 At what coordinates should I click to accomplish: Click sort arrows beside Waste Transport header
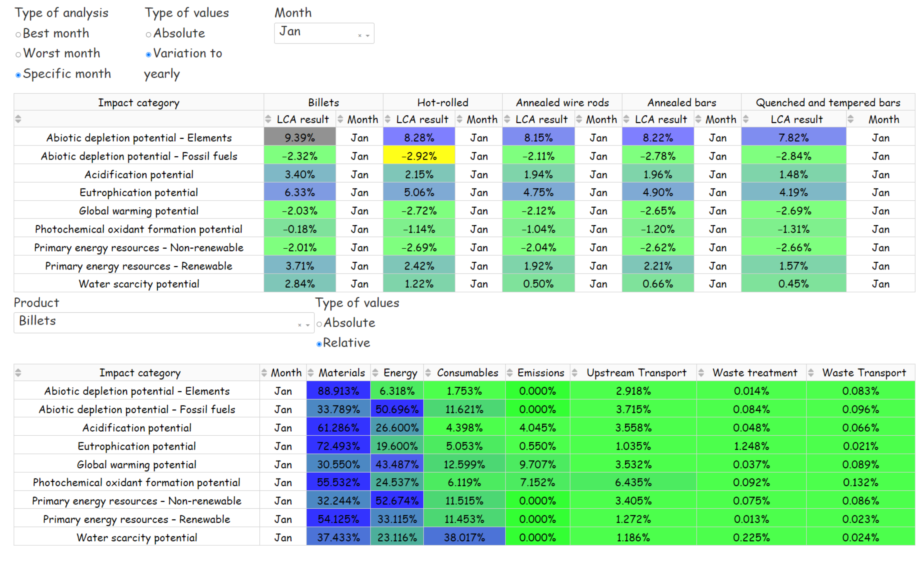[x=811, y=373]
